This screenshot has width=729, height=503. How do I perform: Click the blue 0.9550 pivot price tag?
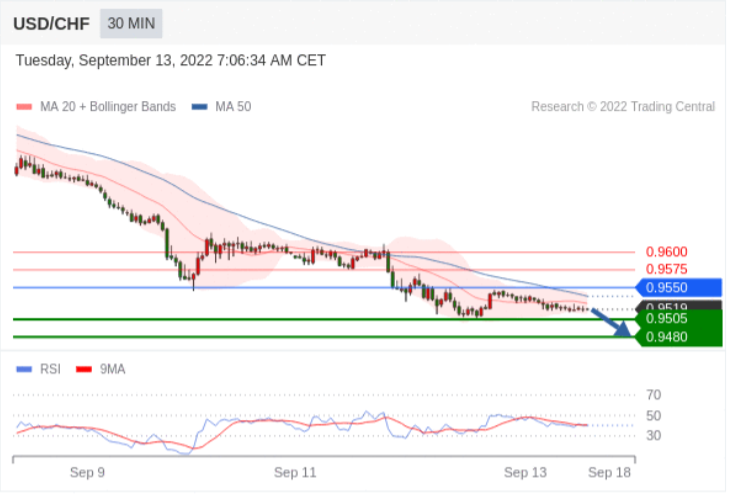tap(679, 288)
